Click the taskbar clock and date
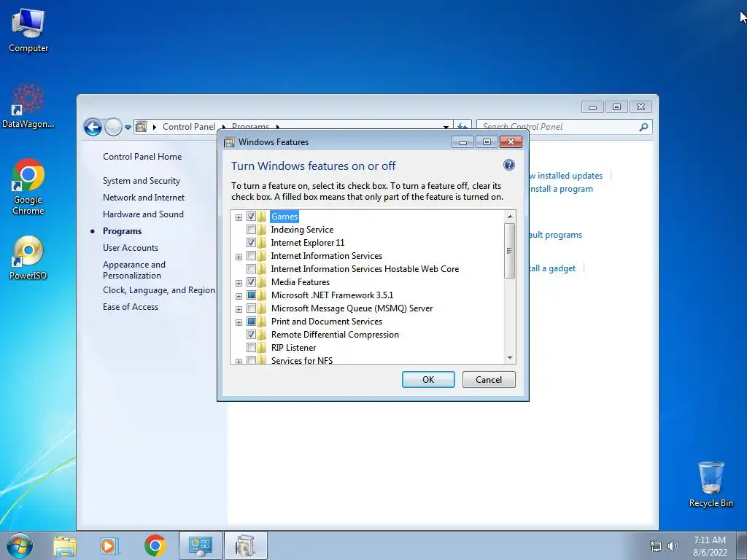 pos(710,546)
